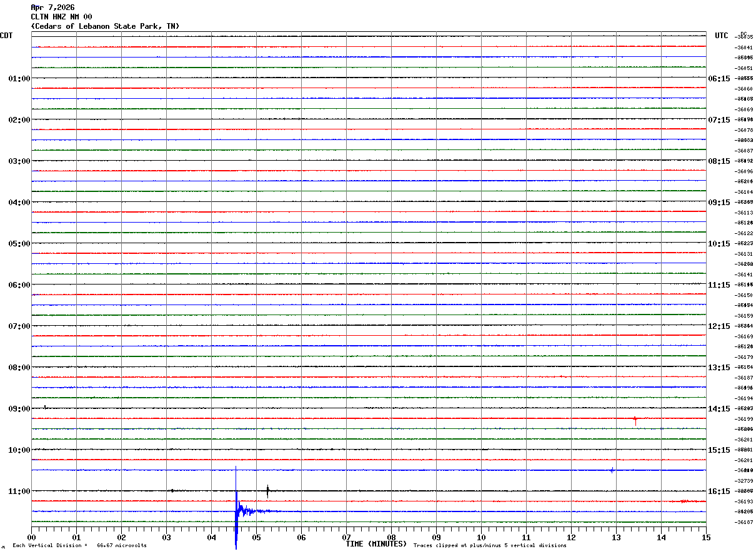Click the DC offset value -36194
This screenshot has width=756, height=554.
tap(744, 398)
